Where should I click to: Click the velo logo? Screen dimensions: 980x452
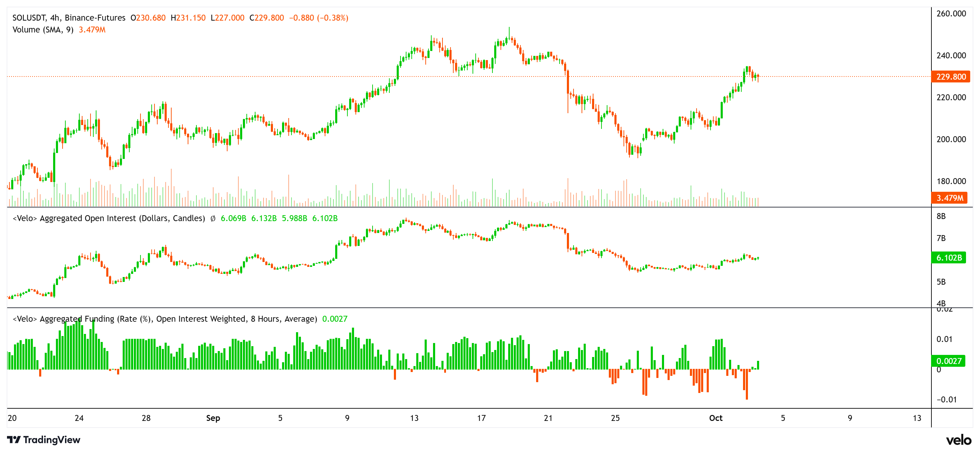click(960, 440)
